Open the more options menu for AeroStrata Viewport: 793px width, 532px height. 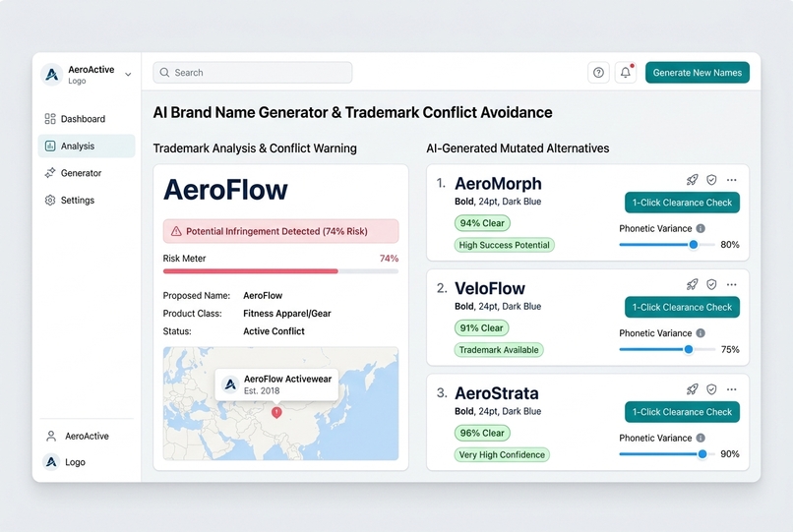(x=731, y=388)
